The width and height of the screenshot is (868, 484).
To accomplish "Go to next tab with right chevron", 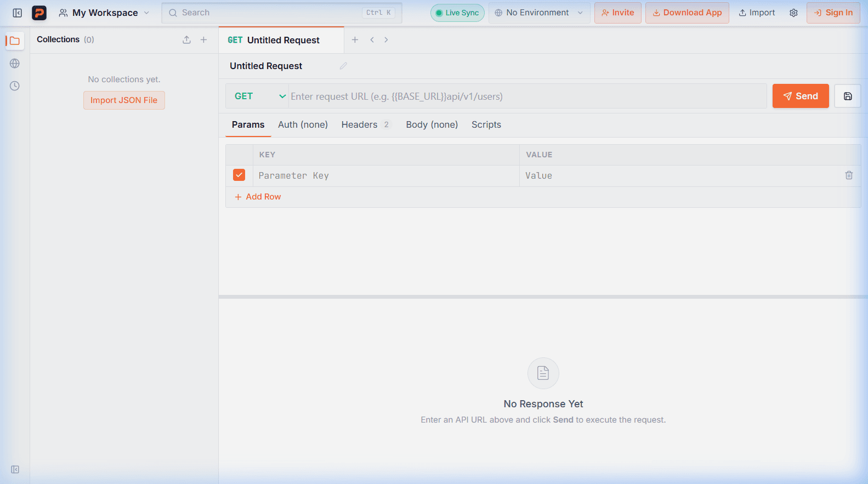I will (386, 39).
